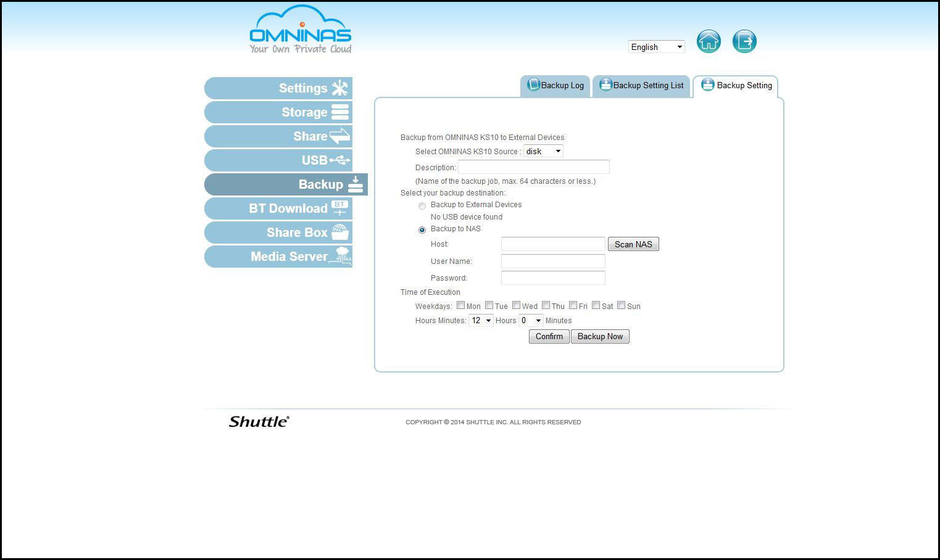The height and width of the screenshot is (560, 940).
Task: Select Backup to External Devices radio
Action: 422,206
